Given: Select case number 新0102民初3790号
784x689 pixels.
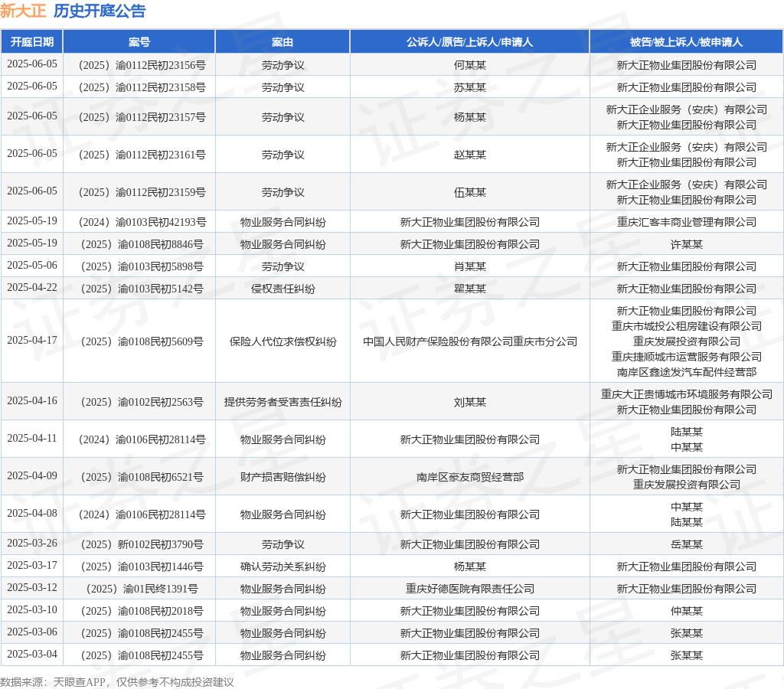Looking at the screenshot, I should point(142,544).
